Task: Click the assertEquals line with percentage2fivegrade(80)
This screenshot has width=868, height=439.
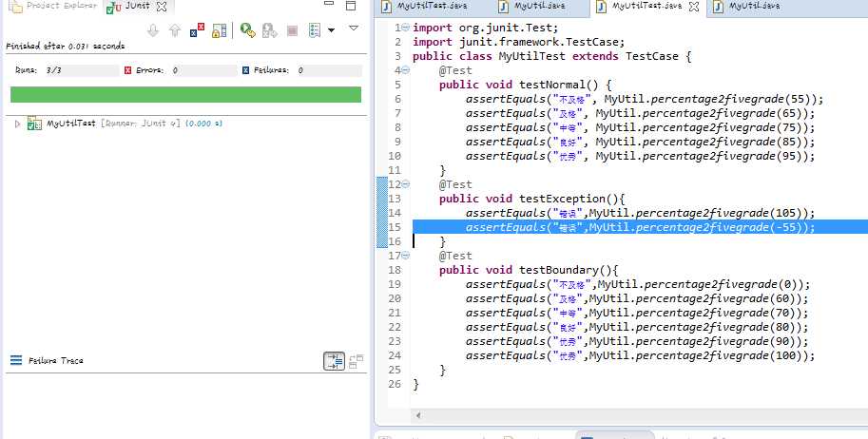Action: pyautogui.click(x=637, y=327)
